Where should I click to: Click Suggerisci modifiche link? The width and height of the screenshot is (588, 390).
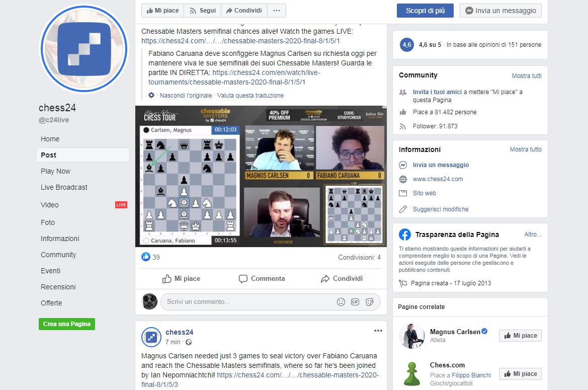click(441, 209)
